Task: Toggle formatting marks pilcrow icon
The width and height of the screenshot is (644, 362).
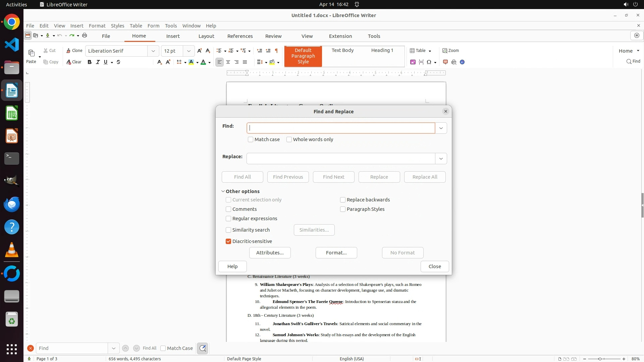Action: 276,51
